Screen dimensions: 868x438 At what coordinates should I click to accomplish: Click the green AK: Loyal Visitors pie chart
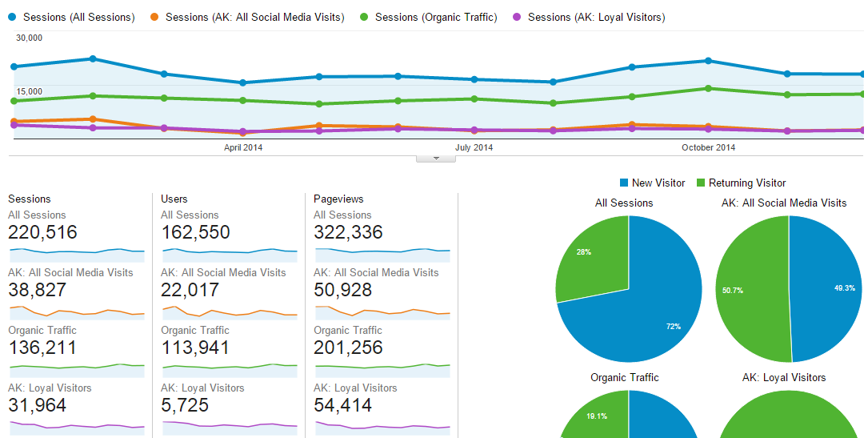[x=788, y=416]
